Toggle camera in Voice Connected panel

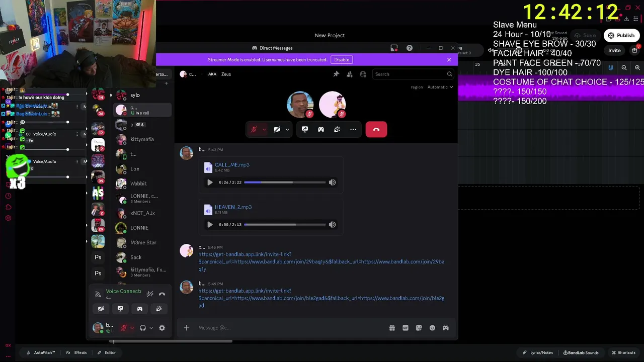coord(101,309)
